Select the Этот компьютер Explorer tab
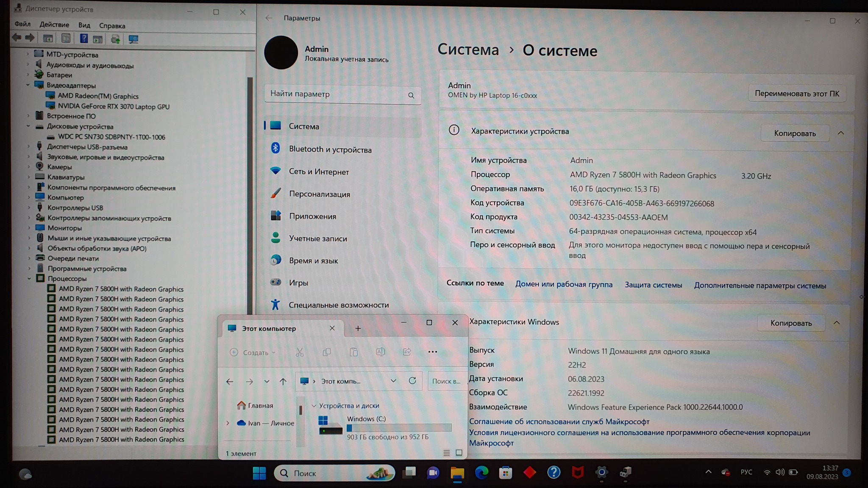This screenshot has width=868, height=488. coord(269,328)
